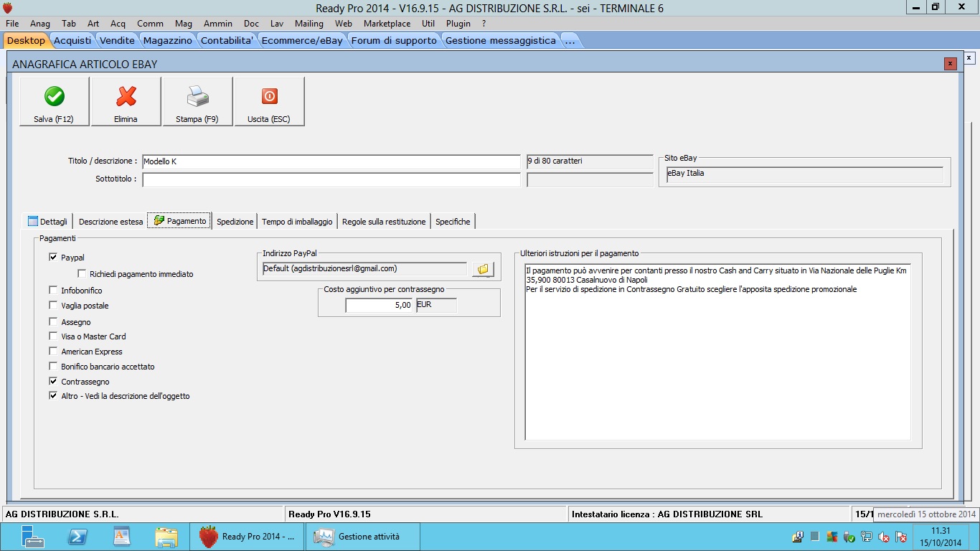Open the Contabilita' tab
Screen dimensions: 980x551
click(227, 41)
